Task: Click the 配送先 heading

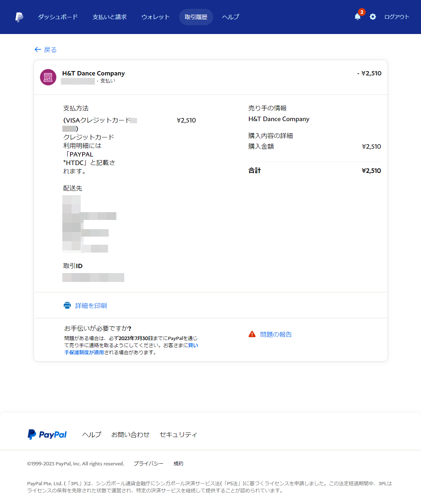Action: pos(73,188)
